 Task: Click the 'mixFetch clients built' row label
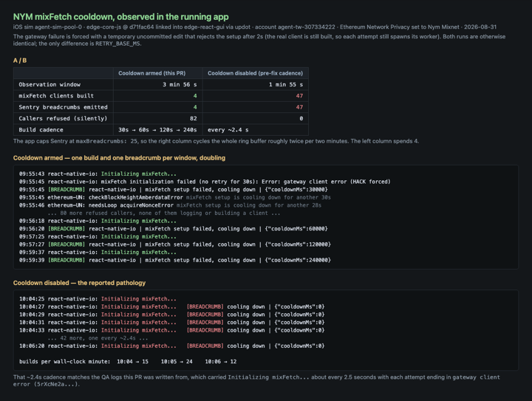(x=56, y=95)
